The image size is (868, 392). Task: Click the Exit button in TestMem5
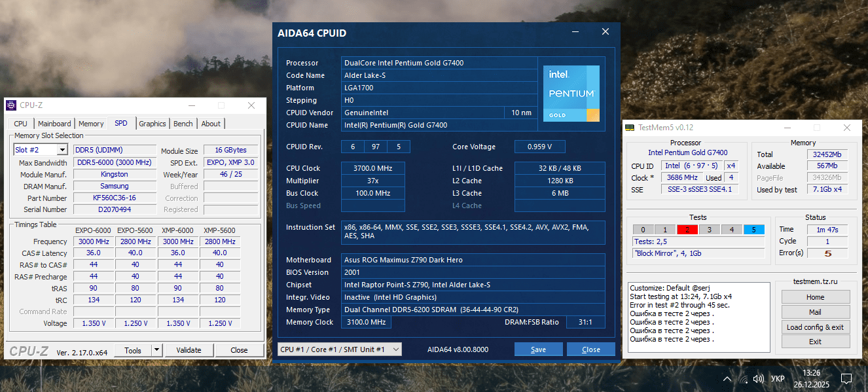815,342
